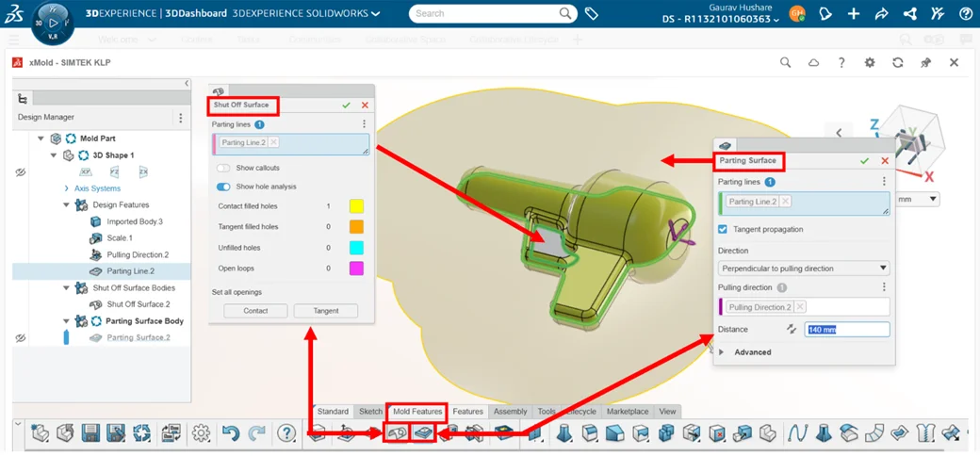This screenshot has width=980, height=456.
Task: Open the Direction dropdown
Action: tap(804, 268)
